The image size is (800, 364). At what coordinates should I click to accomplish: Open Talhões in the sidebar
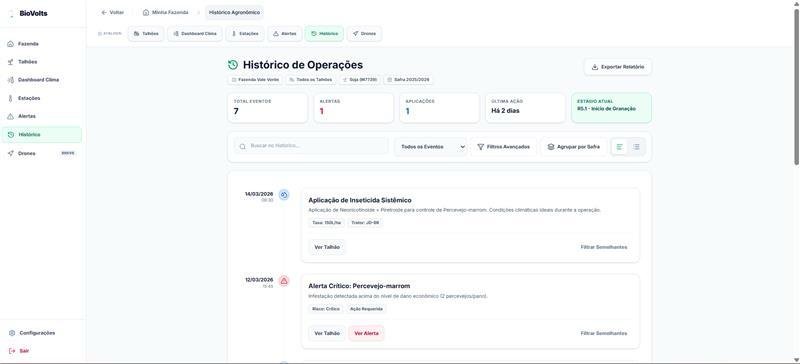click(41, 62)
